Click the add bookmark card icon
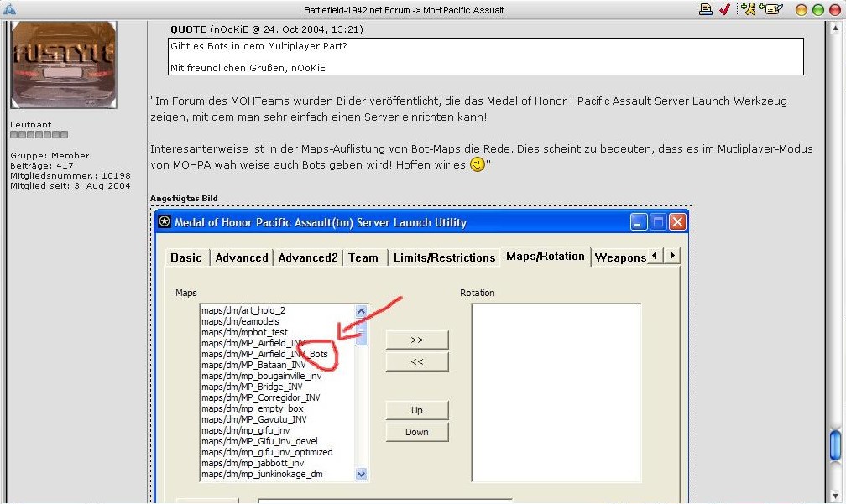 click(772, 9)
